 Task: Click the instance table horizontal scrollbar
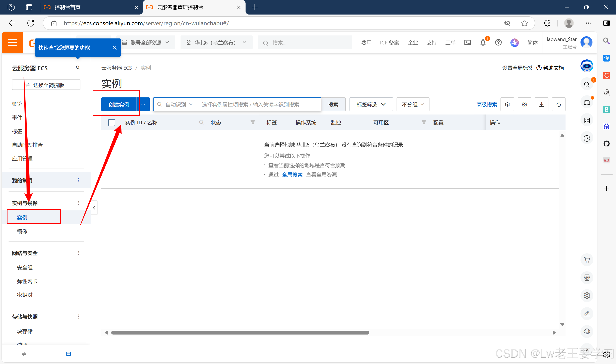240,333
